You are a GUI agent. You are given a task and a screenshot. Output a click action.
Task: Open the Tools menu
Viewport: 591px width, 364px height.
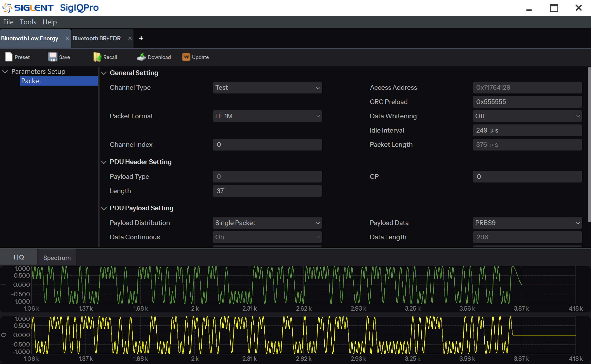click(28, 22)
